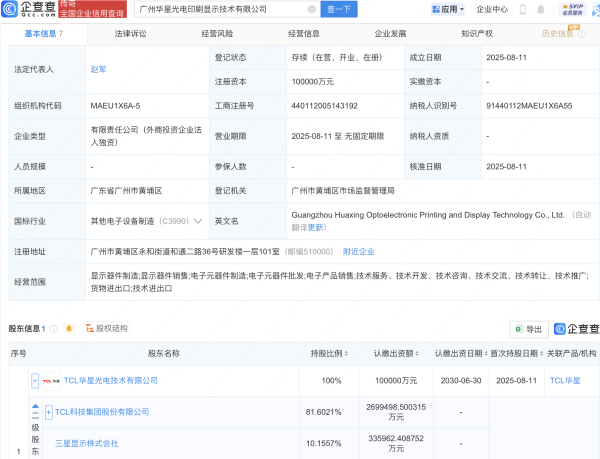Click the 更新 translation link
Screen dimensions: 600x459
coord(315,228)
